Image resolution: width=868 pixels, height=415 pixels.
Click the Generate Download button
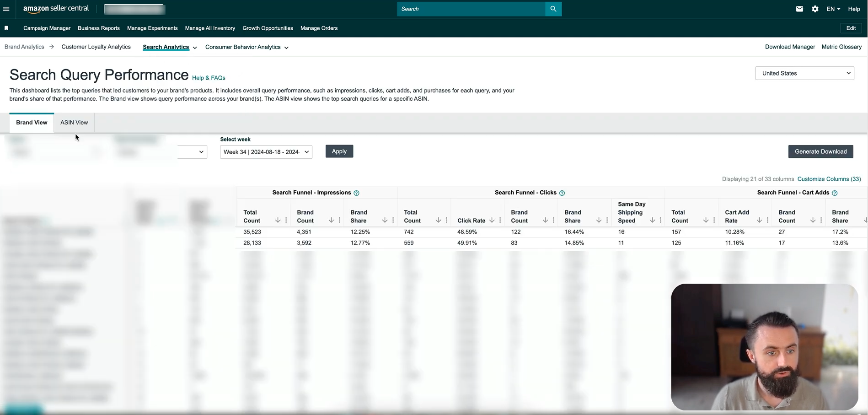820,151
